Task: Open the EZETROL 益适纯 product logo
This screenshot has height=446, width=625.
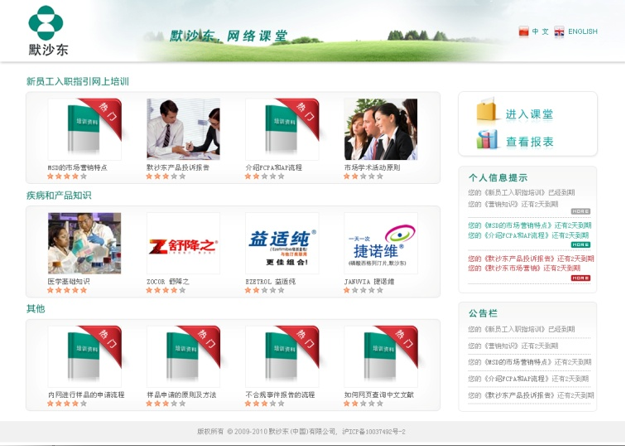Action: click(282, 243)
